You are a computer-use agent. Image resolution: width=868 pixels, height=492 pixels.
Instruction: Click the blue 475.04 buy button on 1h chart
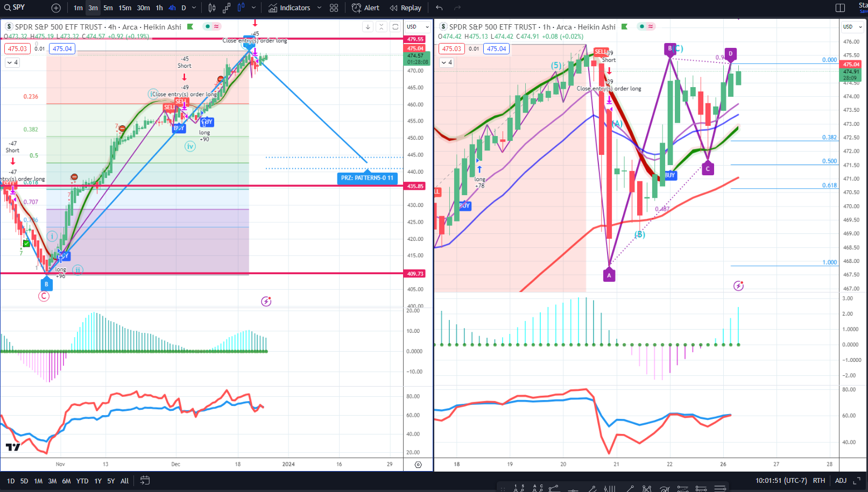point(497,49)
